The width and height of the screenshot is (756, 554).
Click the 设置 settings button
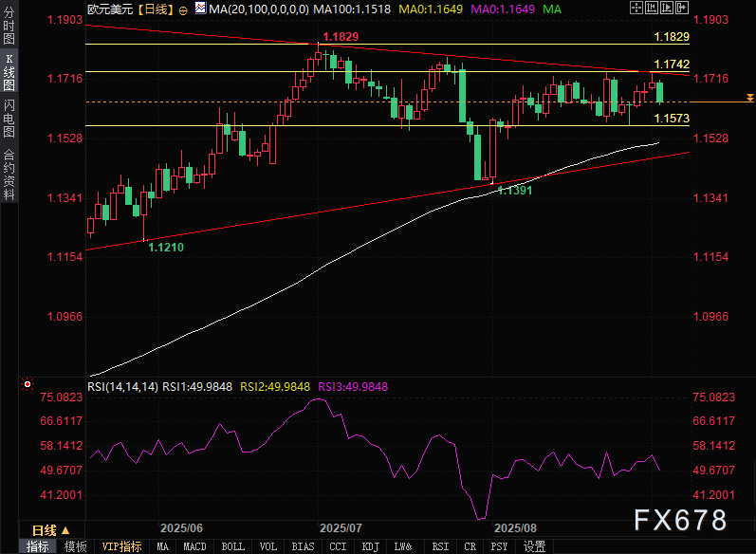[534, 546]
